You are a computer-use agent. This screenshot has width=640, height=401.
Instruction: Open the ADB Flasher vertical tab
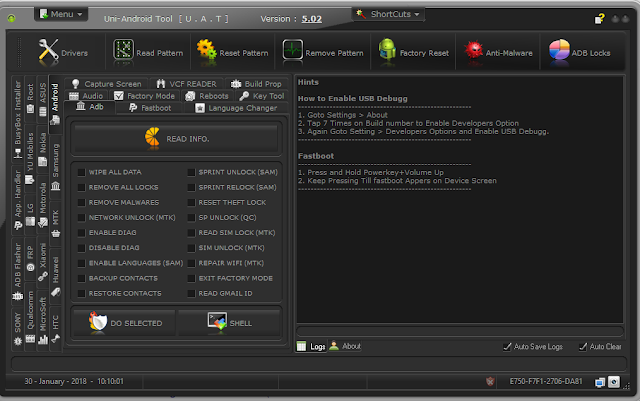(18, 272)
